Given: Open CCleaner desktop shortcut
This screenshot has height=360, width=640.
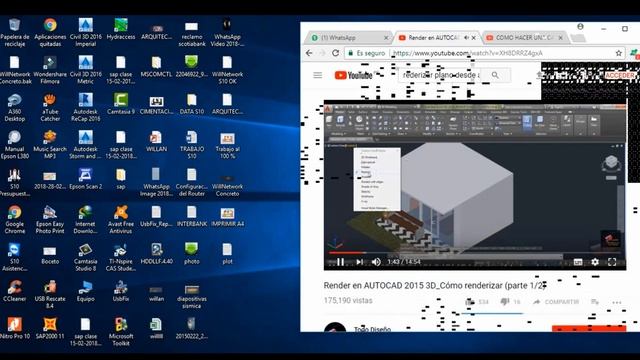Looking at the screenshot, I should (15, 291).
